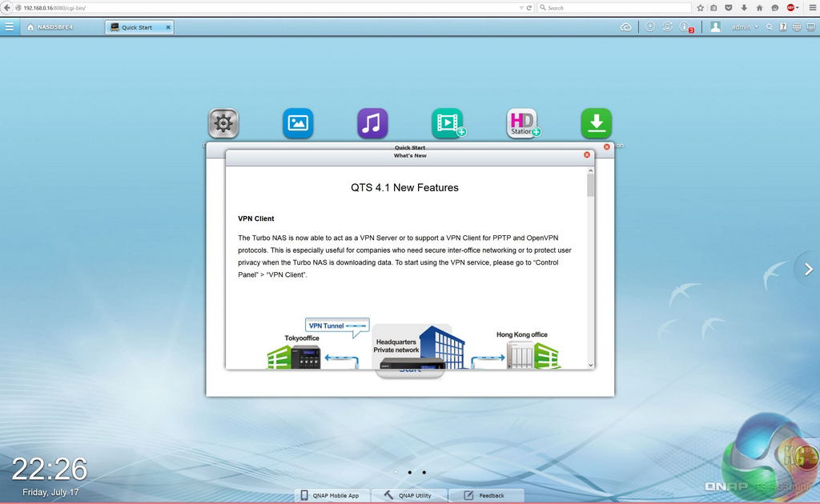Screen dimensions: 820x504
Task: Select the second desktop page dot
Action: tap(409, 472)
